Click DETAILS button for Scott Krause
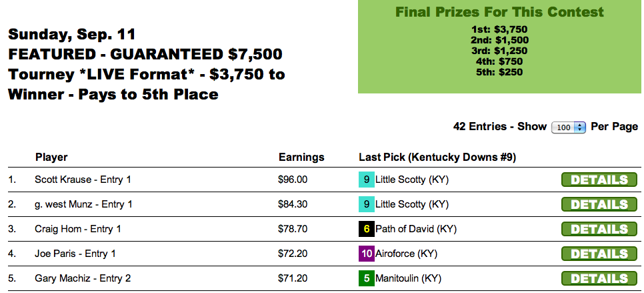 coord(599,180)
